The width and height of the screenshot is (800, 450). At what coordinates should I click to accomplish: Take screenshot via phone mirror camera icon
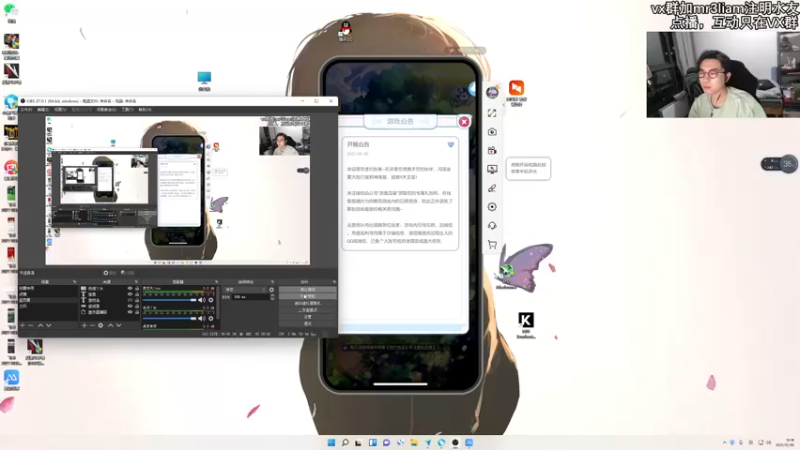click(492, 132)
